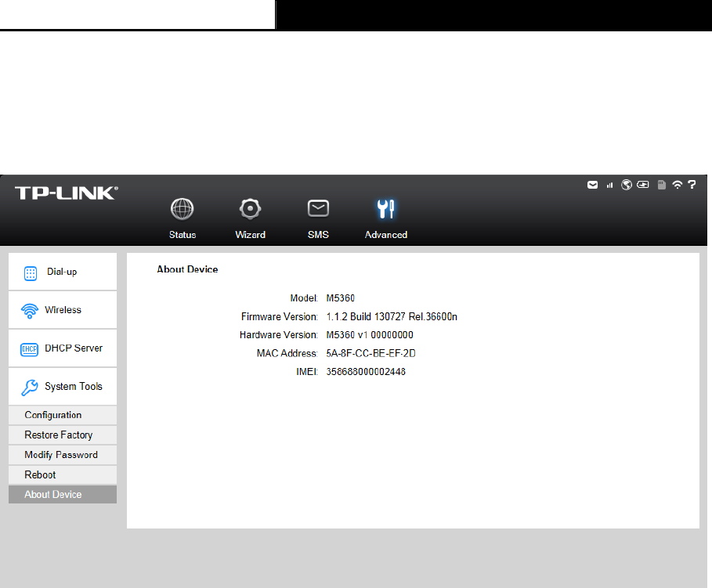Click the Advanced tools icon
Screen dimensions: 712x588
pos(386,209)
